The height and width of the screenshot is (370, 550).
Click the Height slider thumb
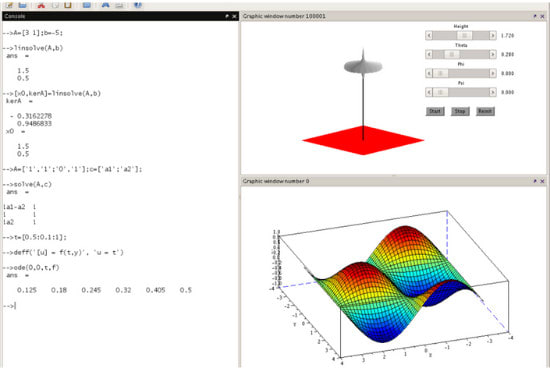(x=464, y=35)
